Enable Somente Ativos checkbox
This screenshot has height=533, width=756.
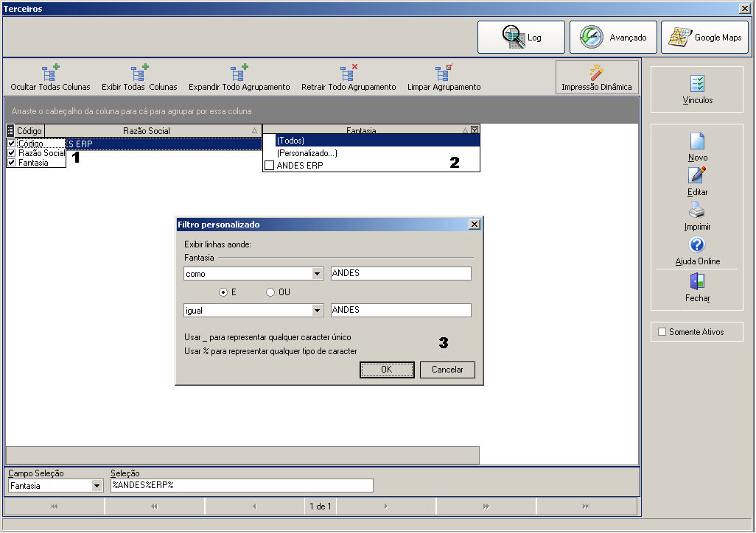coord(662,331)
